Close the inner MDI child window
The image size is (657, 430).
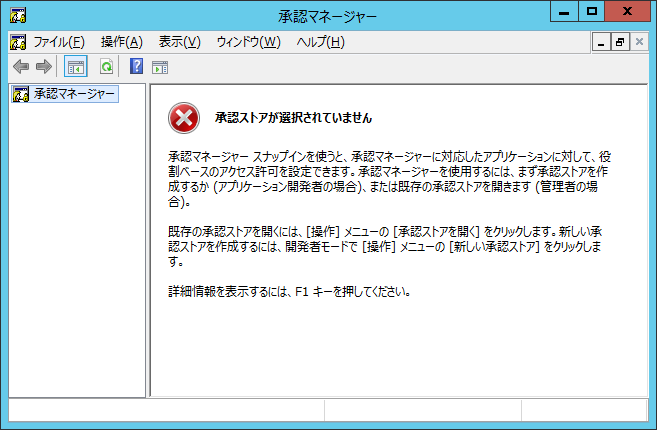[x=639, y=42]
